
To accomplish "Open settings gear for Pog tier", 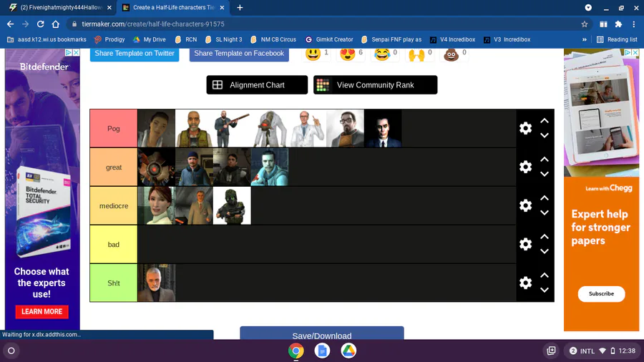I will (x=525, y=129).
